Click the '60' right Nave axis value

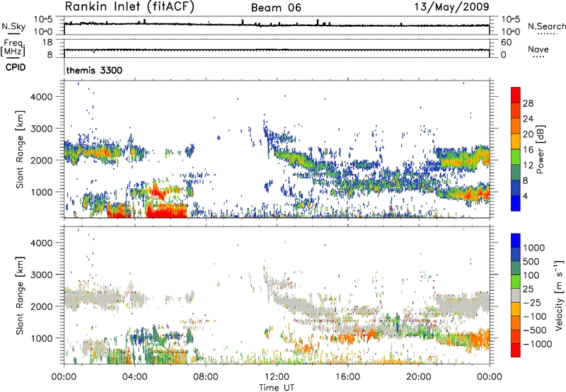tap(507, 42)
